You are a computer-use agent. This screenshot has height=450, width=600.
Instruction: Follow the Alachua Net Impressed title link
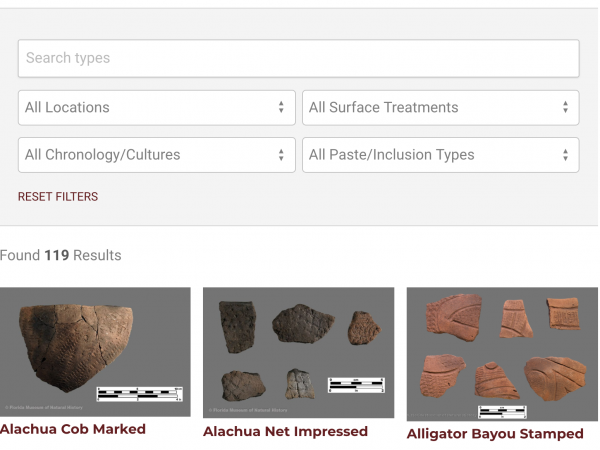coord(285,432)
